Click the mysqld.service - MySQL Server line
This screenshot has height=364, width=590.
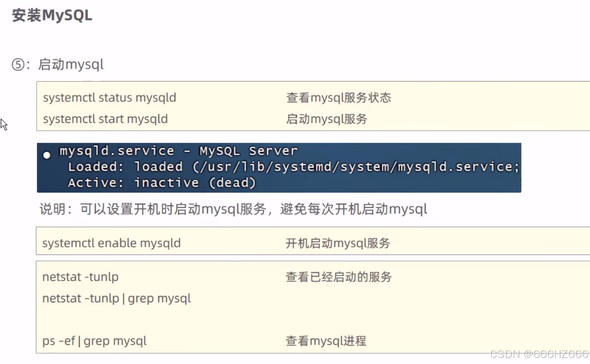point(179,151)
